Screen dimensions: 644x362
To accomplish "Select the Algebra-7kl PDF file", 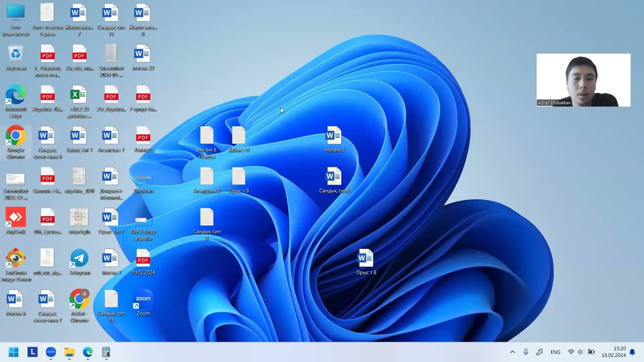I will click(x=47, y=99).
